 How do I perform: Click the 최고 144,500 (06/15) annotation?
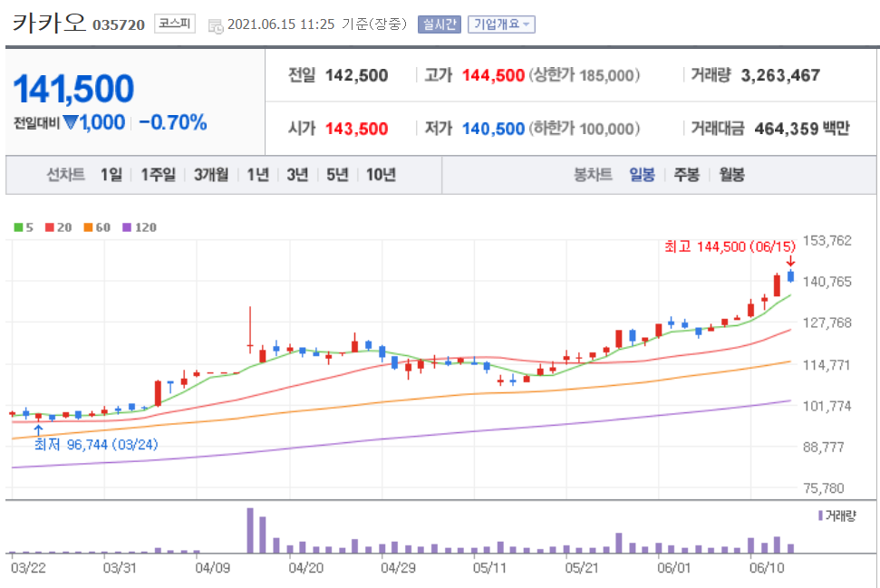(730, 246)
